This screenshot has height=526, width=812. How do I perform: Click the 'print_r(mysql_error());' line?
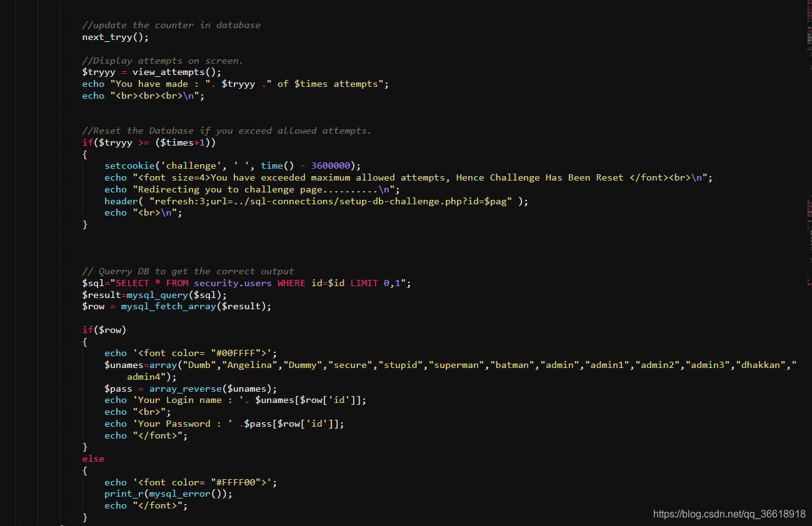coord(168,494)
